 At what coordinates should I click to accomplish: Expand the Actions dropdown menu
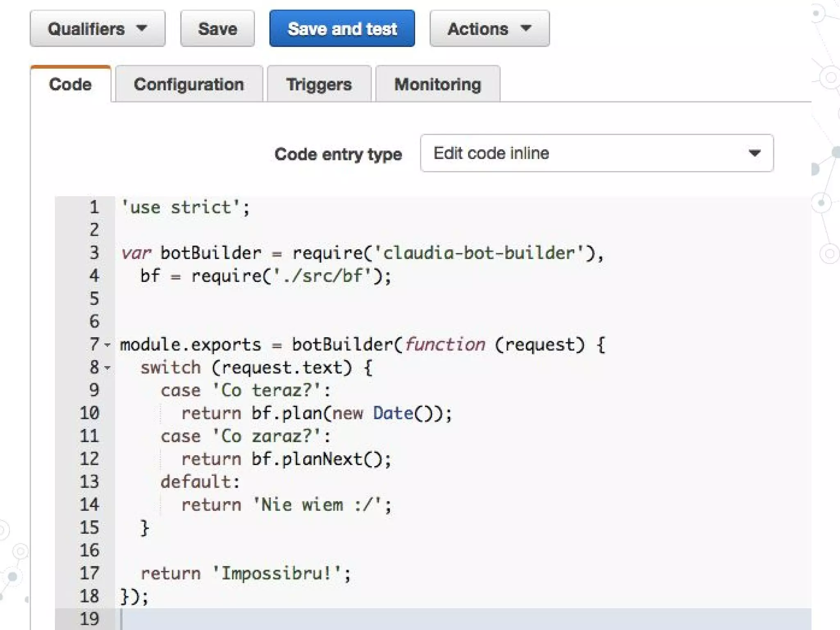[489, 29]
